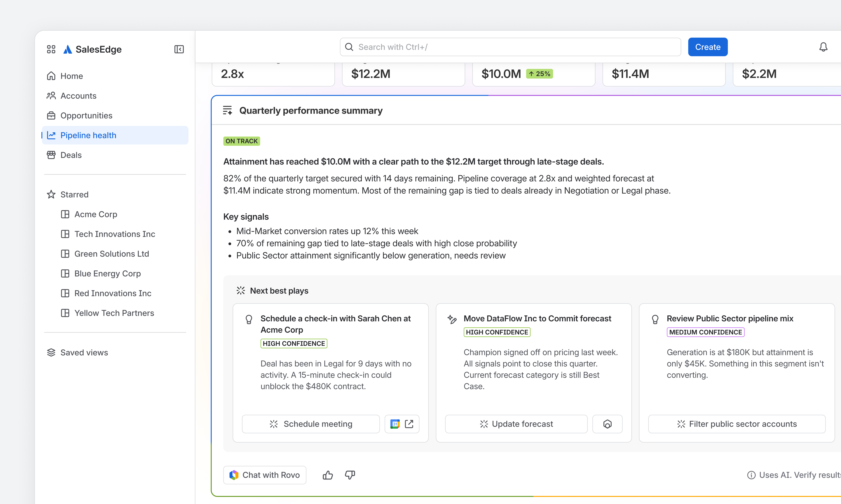The width and height of the screenshot is (841, 504).
Task: Open the app switcher grid icon
Action: [51, 49]
